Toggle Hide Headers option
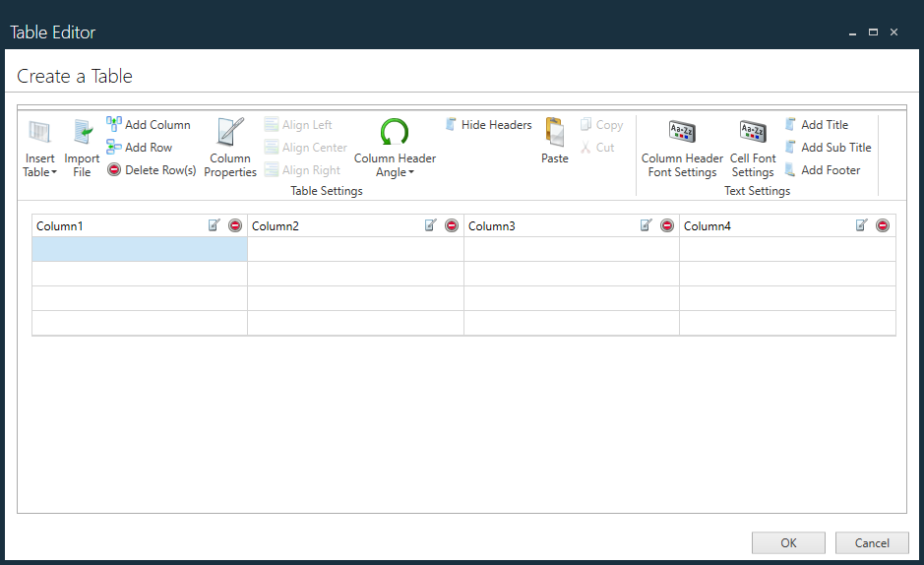The height and width of the screenshot is (565, 924). coord(488,125)
